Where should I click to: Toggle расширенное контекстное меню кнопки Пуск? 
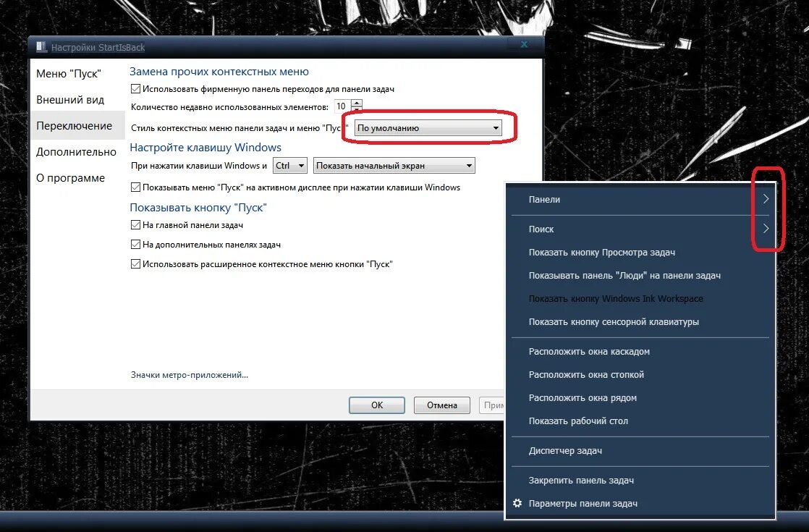click(x=136, y=264)
